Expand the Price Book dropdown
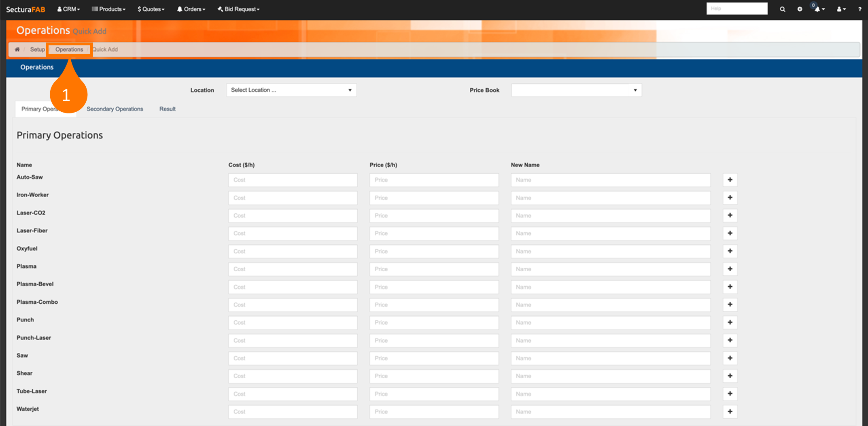Image resolution: width=868 pixels, height=426 pixels. pyautogui.click(x=576, y=90)
